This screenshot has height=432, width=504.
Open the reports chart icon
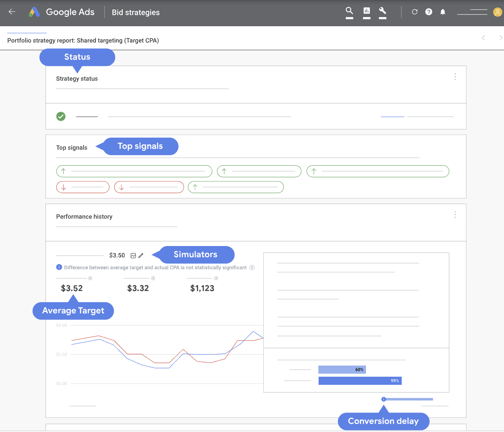tap(367, 11)
